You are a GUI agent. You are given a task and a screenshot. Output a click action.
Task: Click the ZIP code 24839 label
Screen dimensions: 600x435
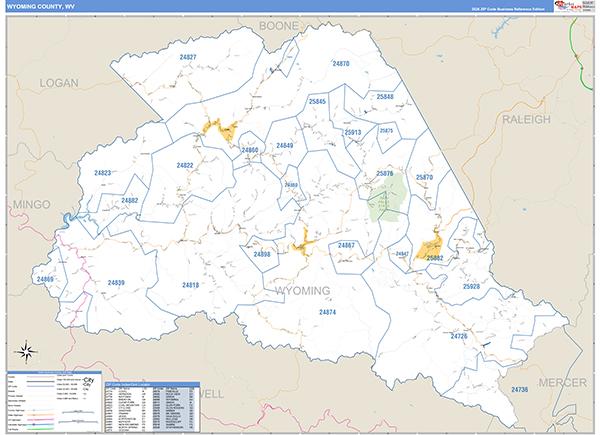point(116,283)
